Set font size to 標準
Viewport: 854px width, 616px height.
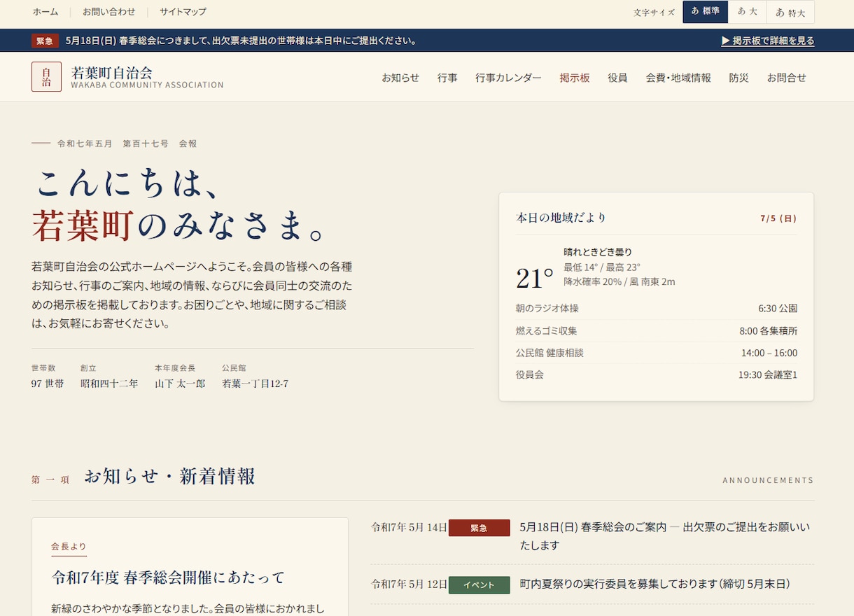click(705, 12)
